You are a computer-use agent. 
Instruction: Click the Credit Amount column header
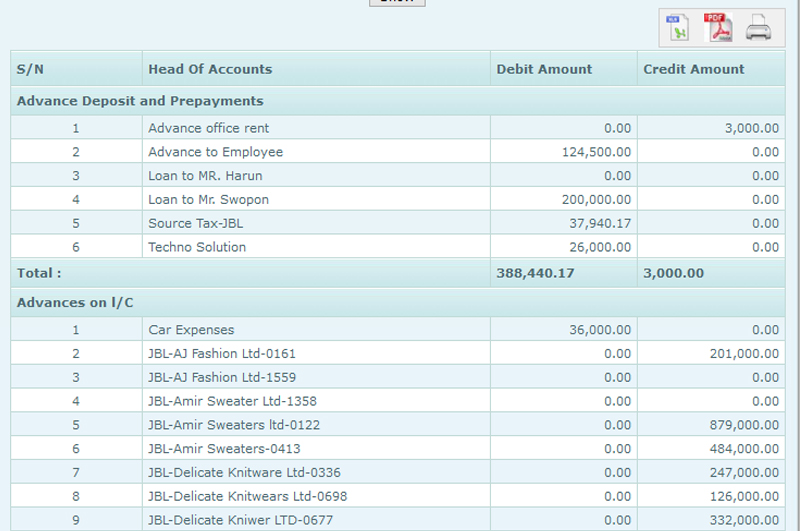[x=693, y=69]
